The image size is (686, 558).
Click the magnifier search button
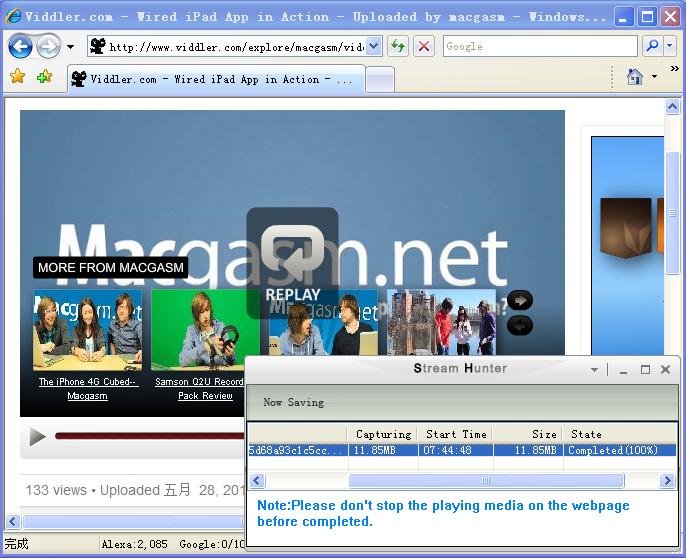point(652,46)
